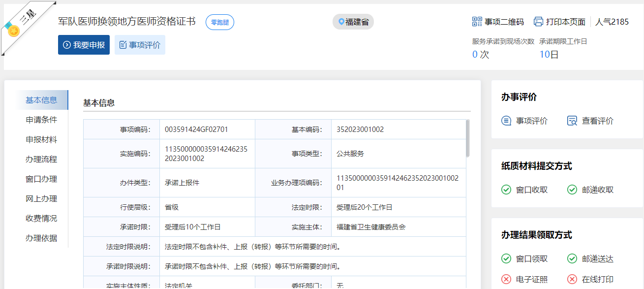Click the green check icon beside 邮递送达
This screenshot has height=289, width=644.
(x=572, y=258)
